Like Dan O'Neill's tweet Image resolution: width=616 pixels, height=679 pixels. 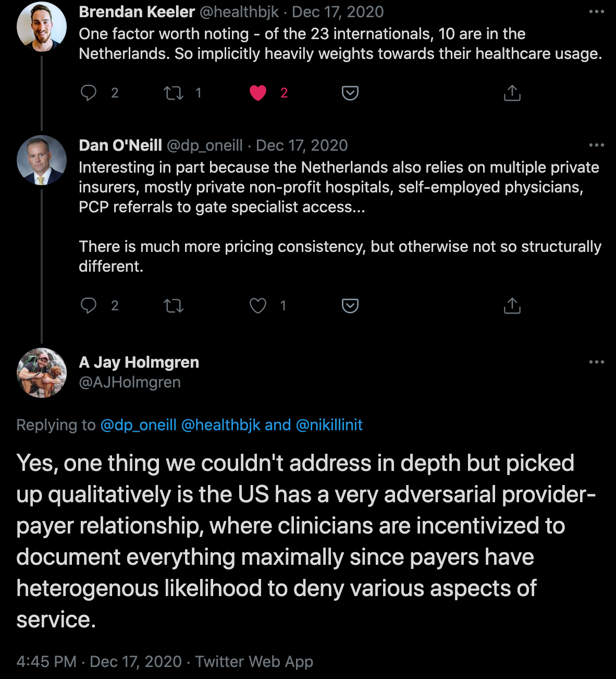coord(258,306)
